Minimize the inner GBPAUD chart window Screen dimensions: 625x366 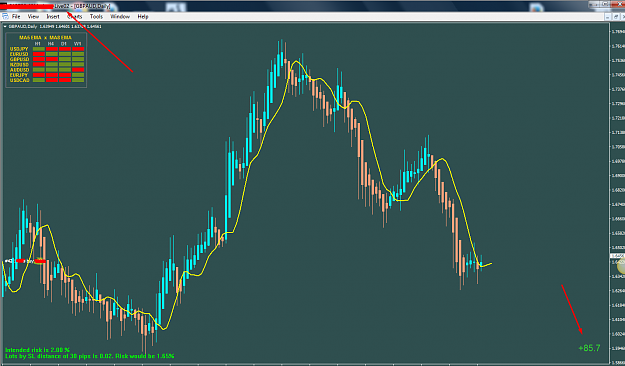click(607, 17)
